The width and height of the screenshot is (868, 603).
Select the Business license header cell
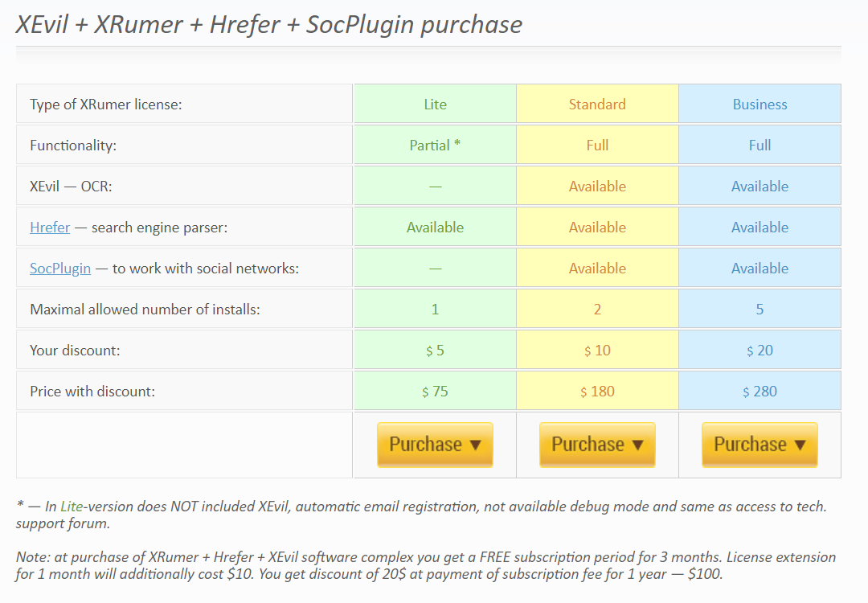pyautogui.click(x=759, y=104)
